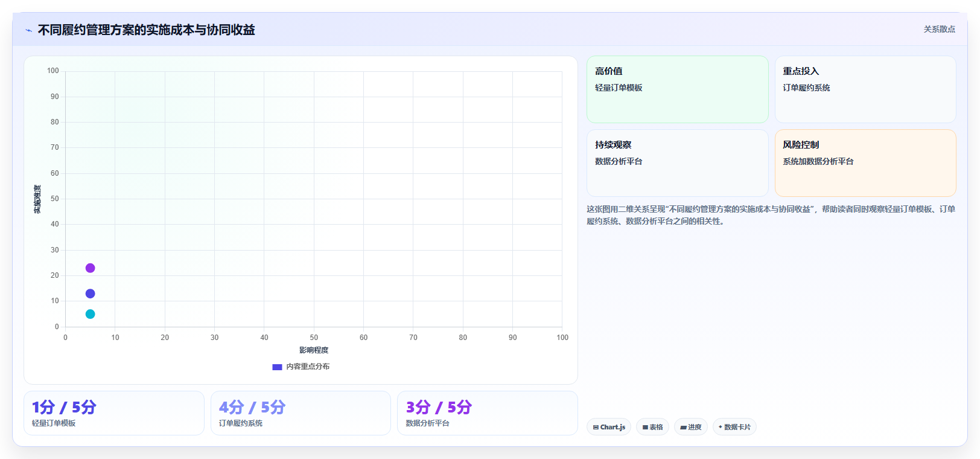980x459 pixels.
Task: Click the 内容重点分布 legend label
Action: tap(308, 367)
